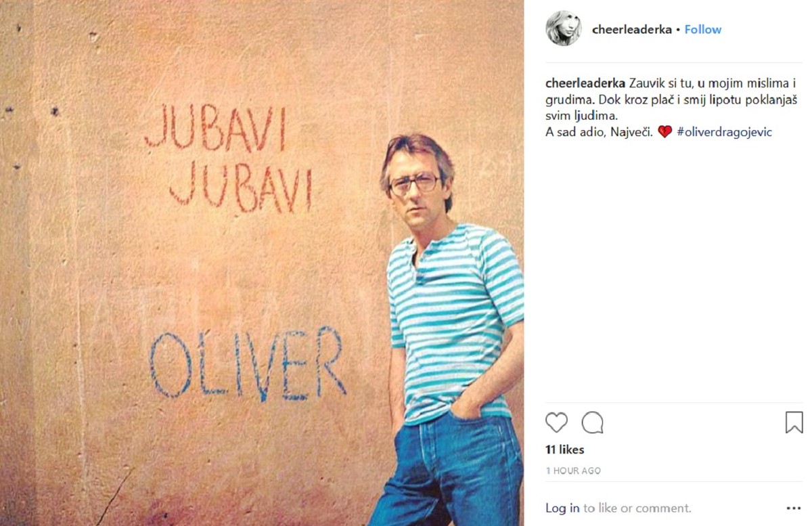812x526 pixels.
Task: Save the post with the bookmark icon
Action: [794, 422]
